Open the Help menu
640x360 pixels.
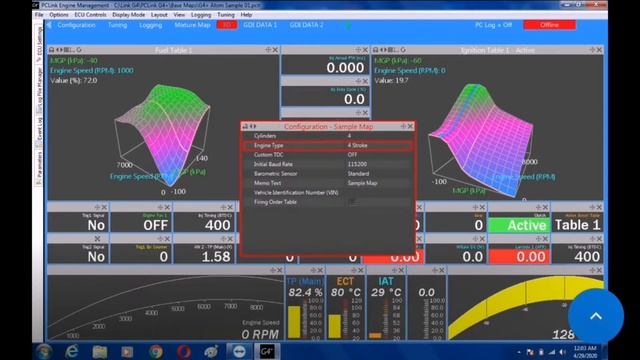coord(246,15)
